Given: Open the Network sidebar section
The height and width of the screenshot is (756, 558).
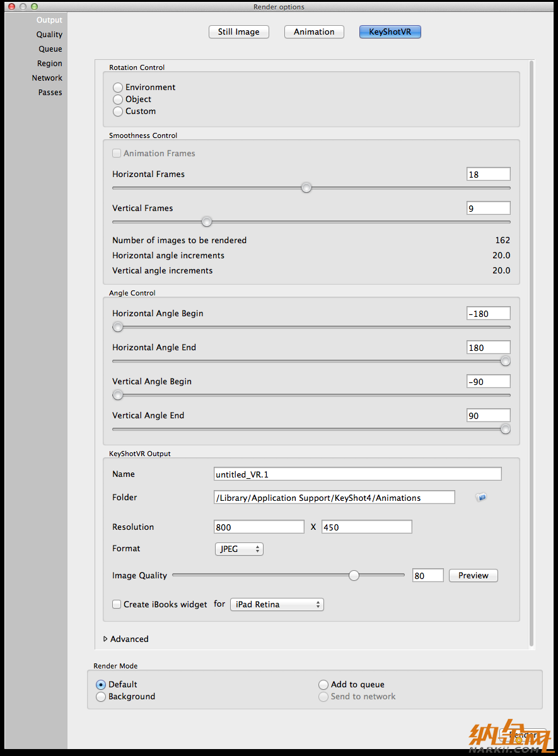Looking at the screenshot, I should click(47, 78).
